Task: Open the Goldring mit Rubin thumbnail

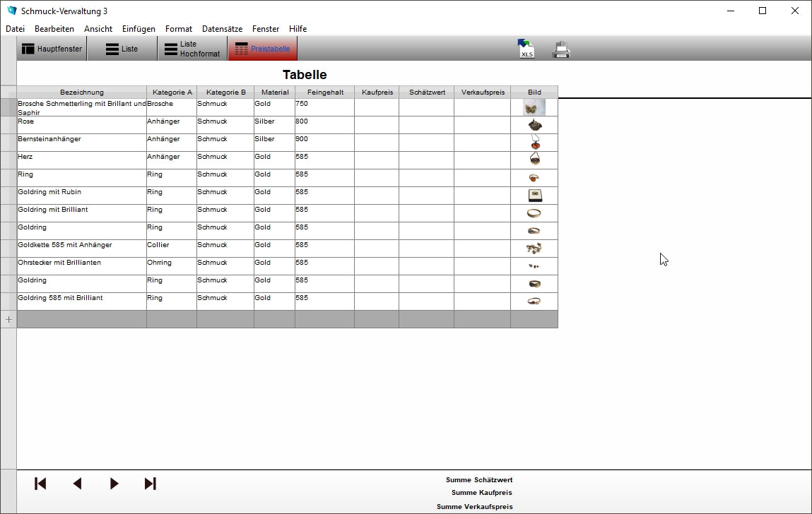Action: tap(534, 196)
